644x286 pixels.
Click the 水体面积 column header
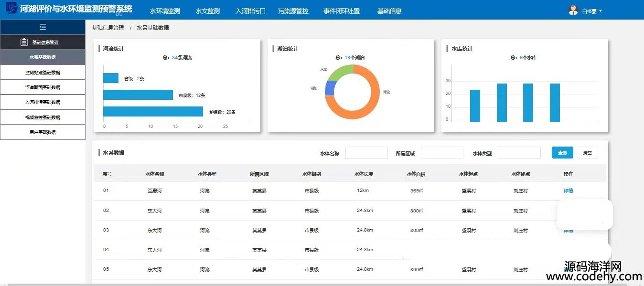[416, 174]
